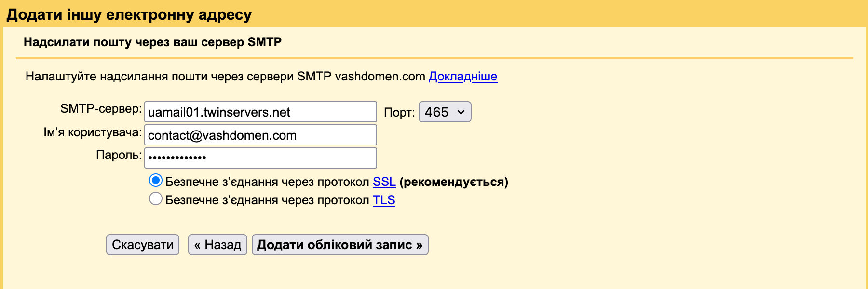Click the SMTP-сервер: label
The height and width of the screenshot is (289, 868).
[x=101, y=109]
